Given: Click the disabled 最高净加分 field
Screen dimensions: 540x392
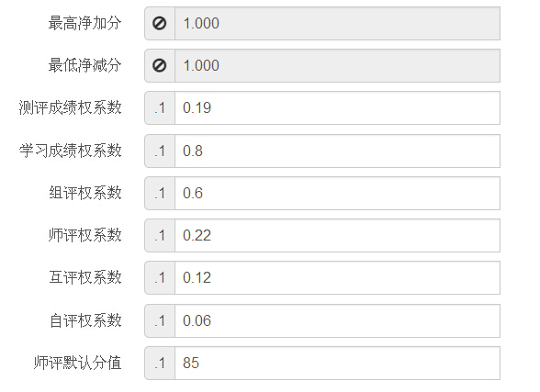Looking at the screenshot, I should click(x=338, y=23).
